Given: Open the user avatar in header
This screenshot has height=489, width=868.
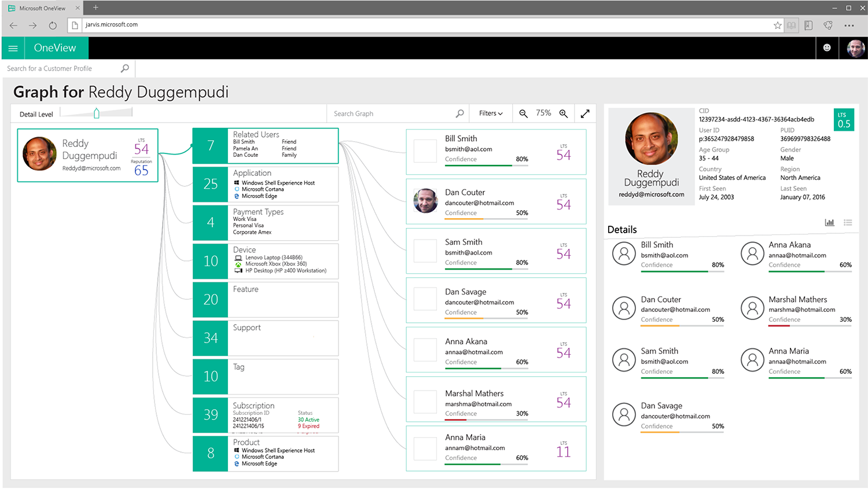Looking at the screenshot, I should 855,48.
